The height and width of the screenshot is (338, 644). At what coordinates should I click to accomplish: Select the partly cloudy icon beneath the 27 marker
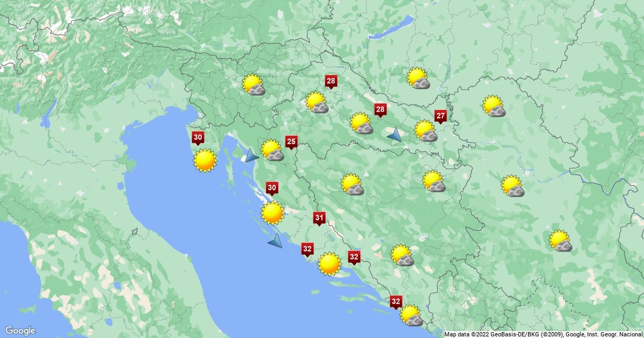tap(426, 131)
